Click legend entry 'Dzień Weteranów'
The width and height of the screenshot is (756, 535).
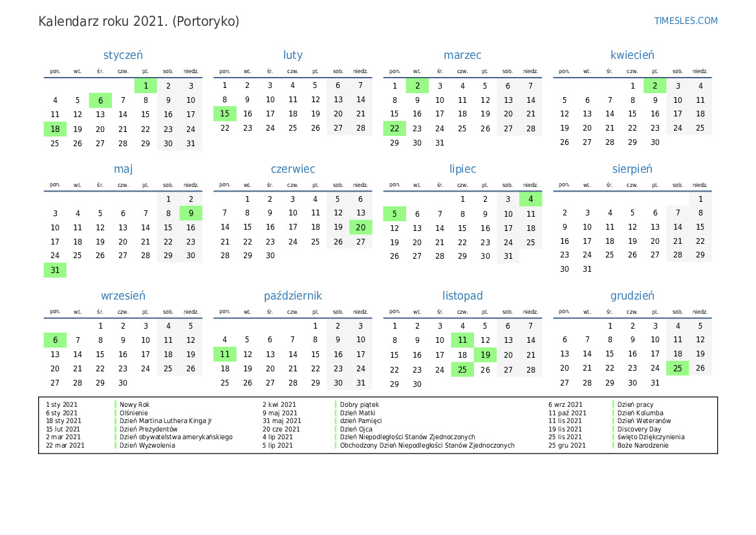644,420
